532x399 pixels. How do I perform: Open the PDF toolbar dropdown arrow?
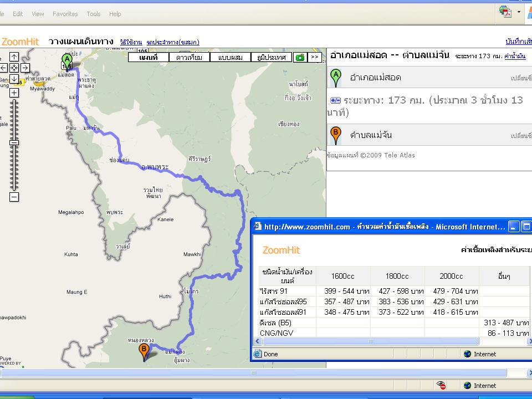pos(519,12)
